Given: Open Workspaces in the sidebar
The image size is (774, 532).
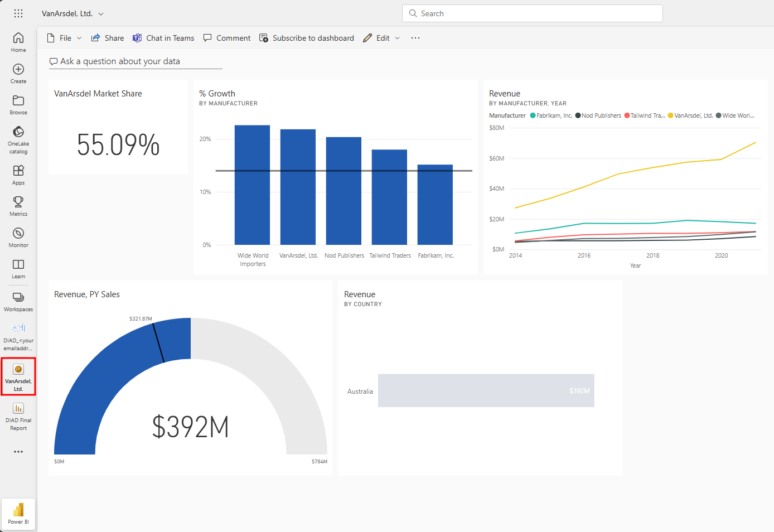Looking at the screenshot, I should pyautogui.click(x=18, y=302).
